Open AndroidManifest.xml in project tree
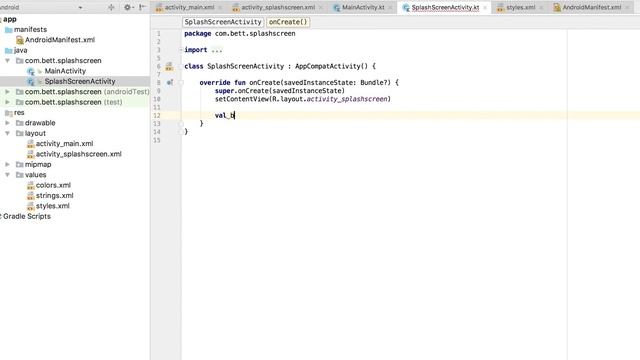 click(x=60, y=40)
